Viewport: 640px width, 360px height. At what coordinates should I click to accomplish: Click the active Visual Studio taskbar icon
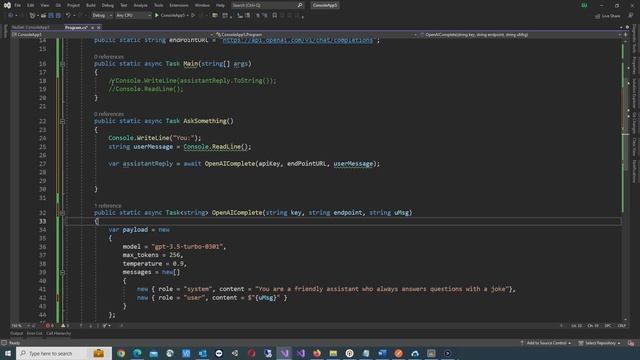point(284,353)
